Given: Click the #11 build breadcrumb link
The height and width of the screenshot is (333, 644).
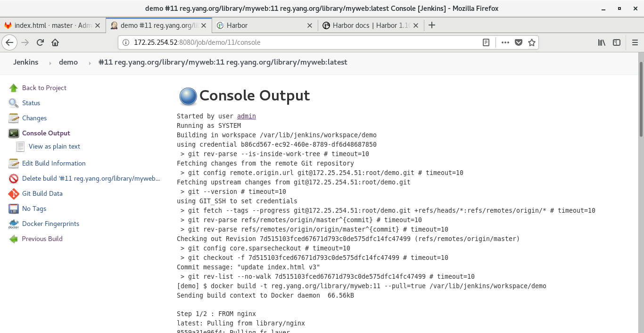Looking at the screenshot, I should pyautogui.click(x=223, y=62).
